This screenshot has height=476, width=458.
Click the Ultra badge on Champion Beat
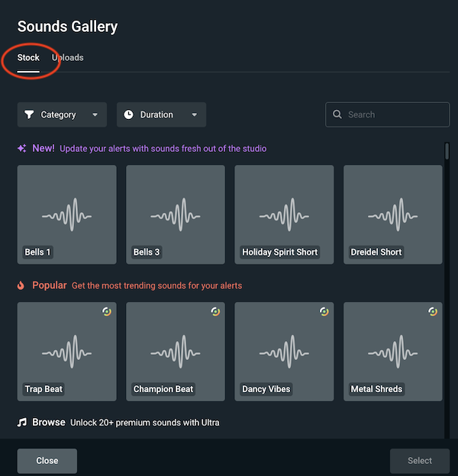(216, 311)
